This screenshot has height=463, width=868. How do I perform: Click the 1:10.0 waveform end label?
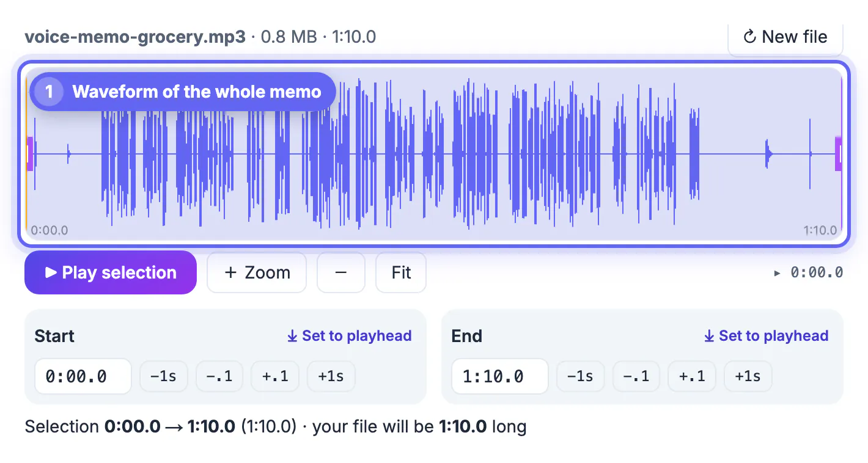pos(820,230)
